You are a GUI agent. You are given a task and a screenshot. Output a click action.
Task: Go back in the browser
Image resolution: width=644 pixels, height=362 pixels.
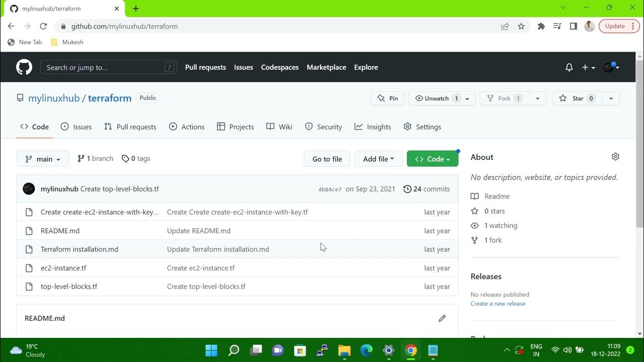pos(11,26)
